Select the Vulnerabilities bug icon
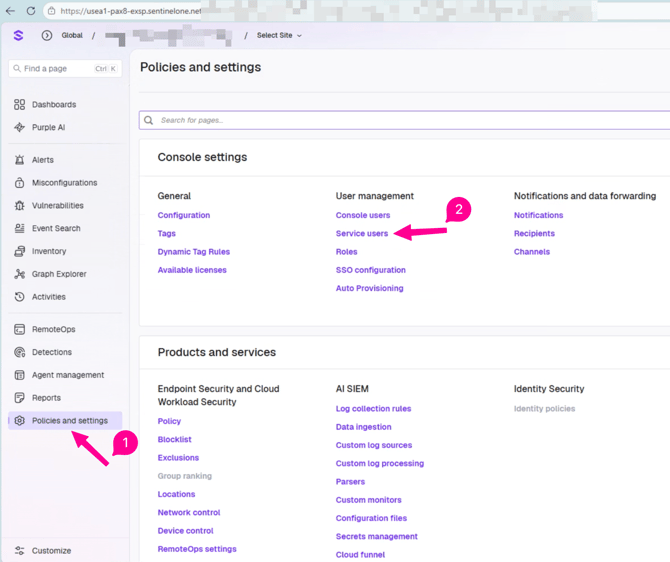The image size is (670, 562). (x=19, y=206)
